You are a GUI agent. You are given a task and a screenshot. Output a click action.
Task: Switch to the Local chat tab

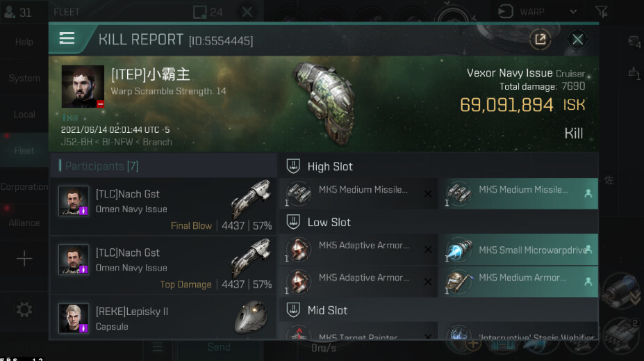pos(24,114)
